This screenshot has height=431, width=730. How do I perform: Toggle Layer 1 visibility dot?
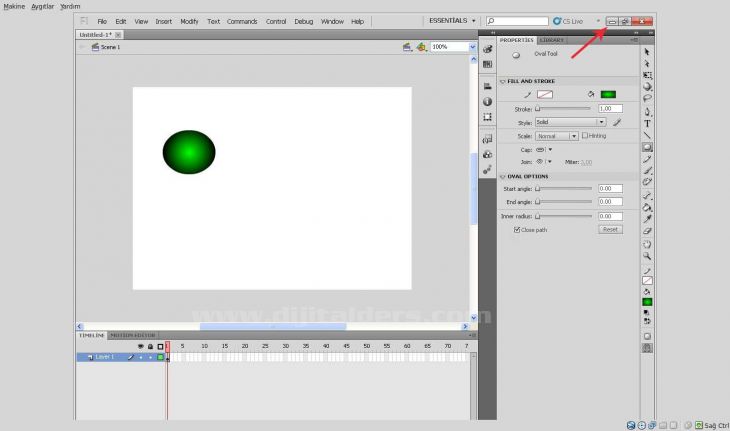[x=141, y=357]
